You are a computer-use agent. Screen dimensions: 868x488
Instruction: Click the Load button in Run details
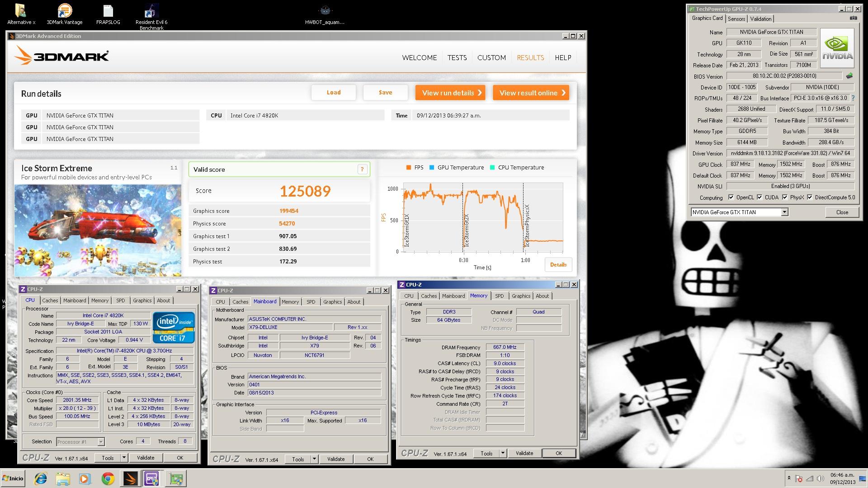334,93
